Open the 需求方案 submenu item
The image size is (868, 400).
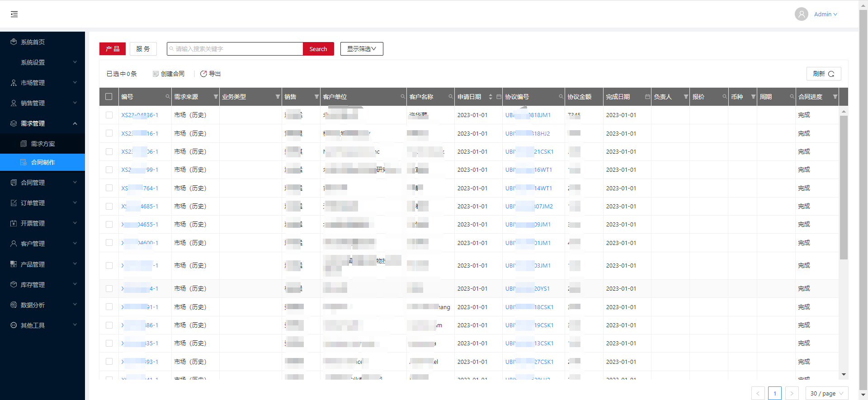pyautogui.click(x=42, y=144)
